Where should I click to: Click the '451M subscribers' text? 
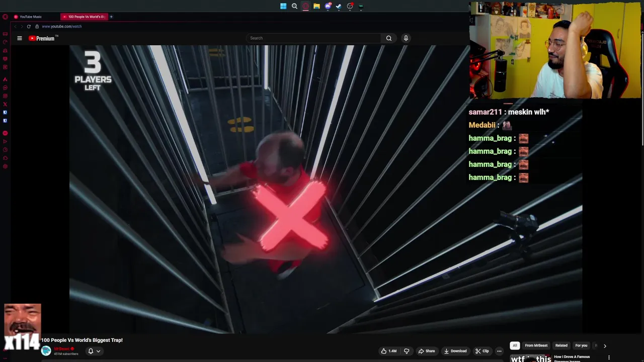pyautogui.click(x=66, y=354)
